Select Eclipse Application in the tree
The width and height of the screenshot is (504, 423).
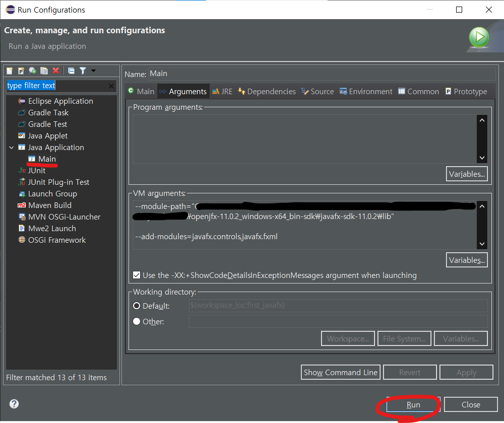coord(60,101)
